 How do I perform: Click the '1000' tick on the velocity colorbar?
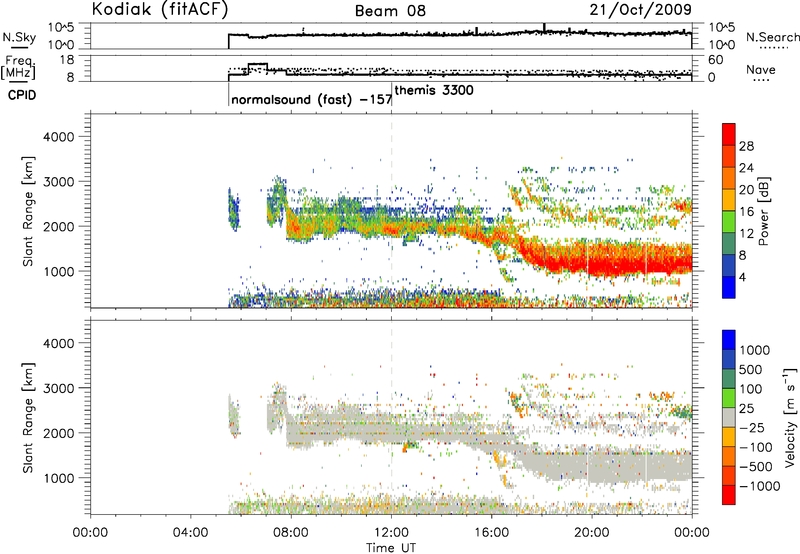point(754,350)
